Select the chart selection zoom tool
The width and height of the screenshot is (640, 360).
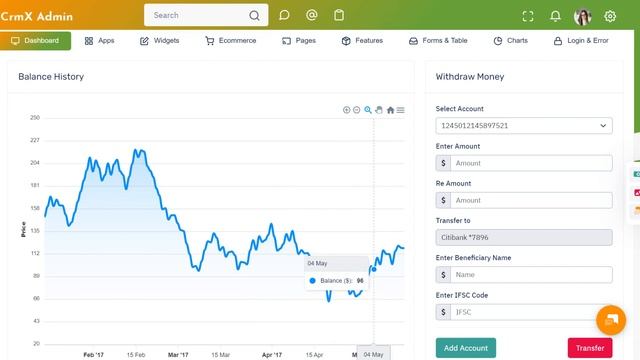(x=368, y=110)
